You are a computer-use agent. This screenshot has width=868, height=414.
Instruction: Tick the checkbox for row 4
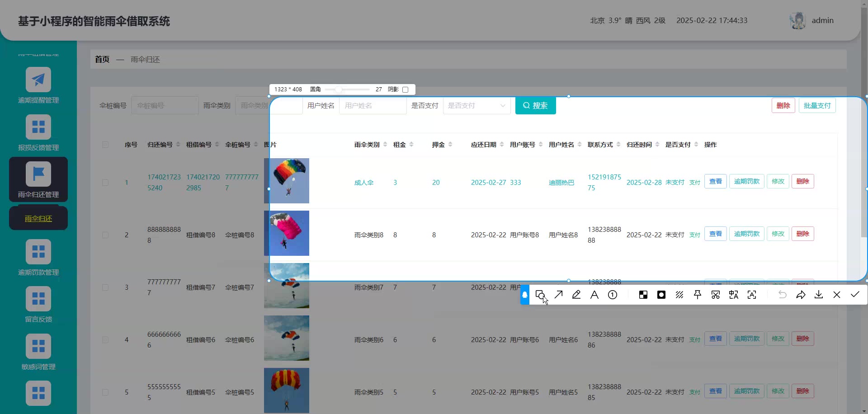(105, 340)
